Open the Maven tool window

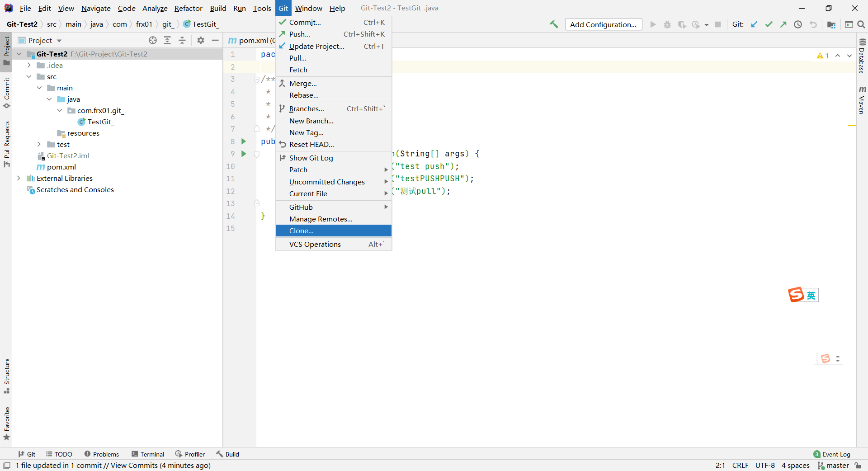pos(862,100)
